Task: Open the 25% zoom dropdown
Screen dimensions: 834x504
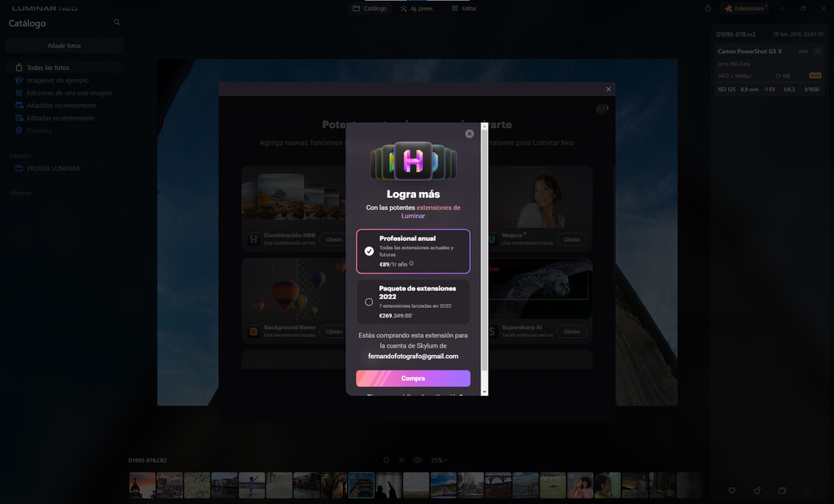Action: (x=439, y=460)
